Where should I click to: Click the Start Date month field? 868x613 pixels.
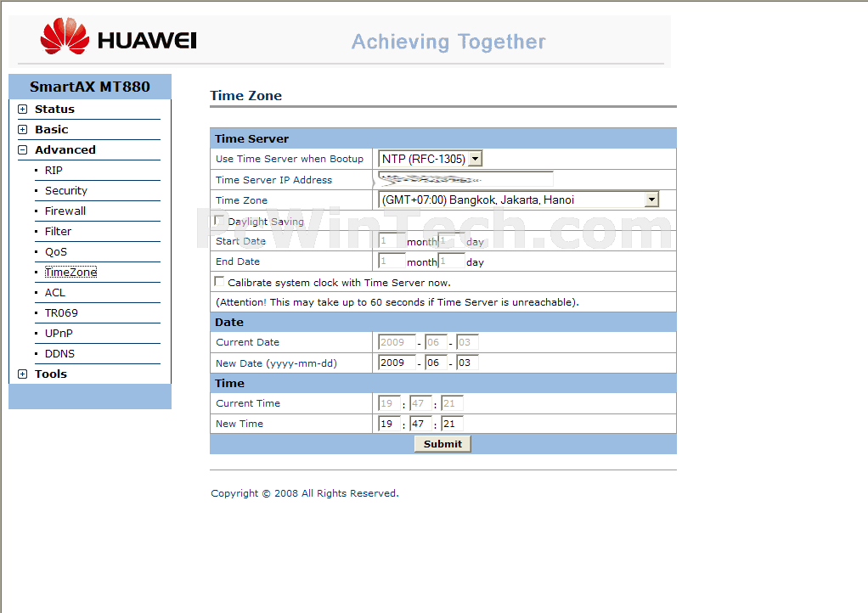coord(392,240)
